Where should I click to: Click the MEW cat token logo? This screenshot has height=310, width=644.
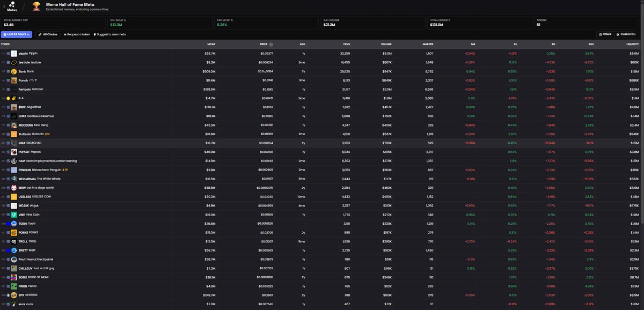pyautogui.click(x=14, y=188)
